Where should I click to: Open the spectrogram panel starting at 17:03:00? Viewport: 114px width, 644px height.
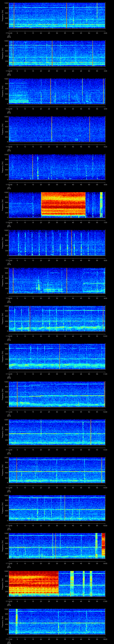point(57,91)
